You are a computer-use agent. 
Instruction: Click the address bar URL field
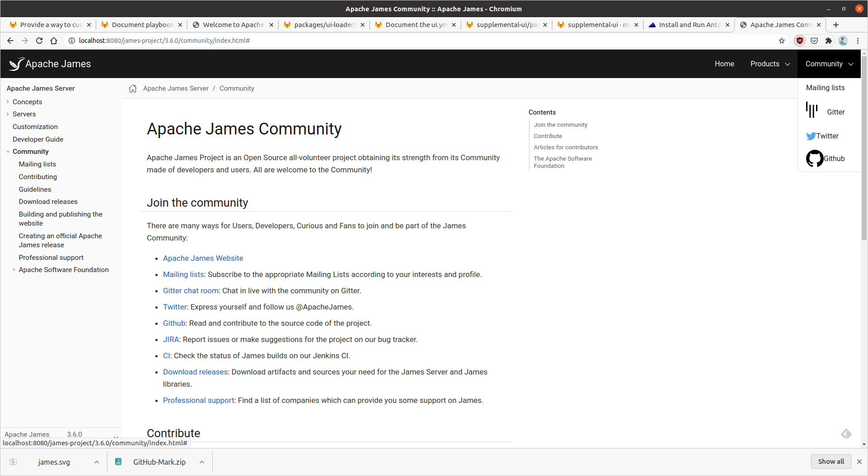[x=425, y=41]
